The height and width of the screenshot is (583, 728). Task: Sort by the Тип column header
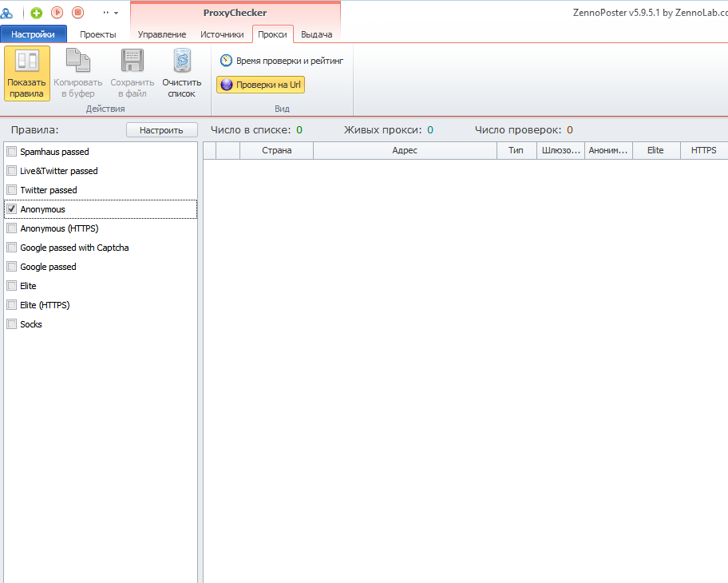(516, 150)
